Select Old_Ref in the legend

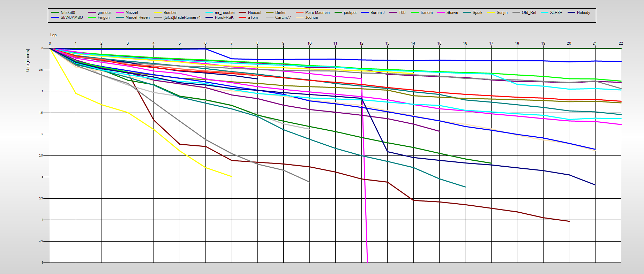(x=529, y=13)
